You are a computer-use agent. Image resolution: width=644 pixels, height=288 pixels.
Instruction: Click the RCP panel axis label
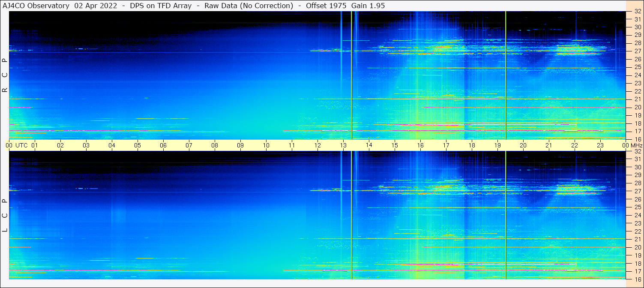click(x=5, y=75)
